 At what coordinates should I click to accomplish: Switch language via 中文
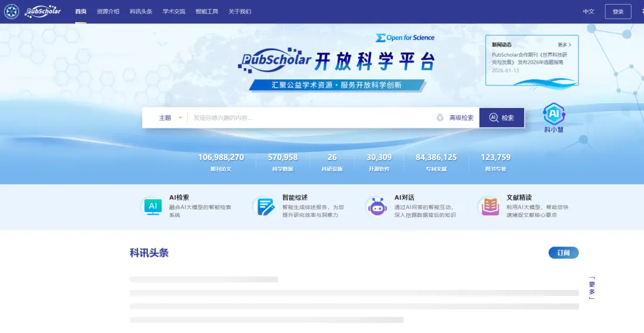589,11
